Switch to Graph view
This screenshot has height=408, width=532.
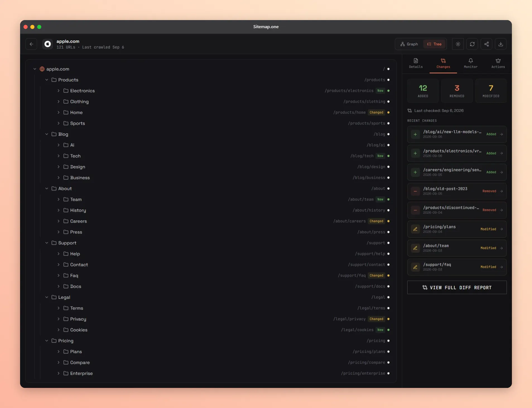[409, 44]
